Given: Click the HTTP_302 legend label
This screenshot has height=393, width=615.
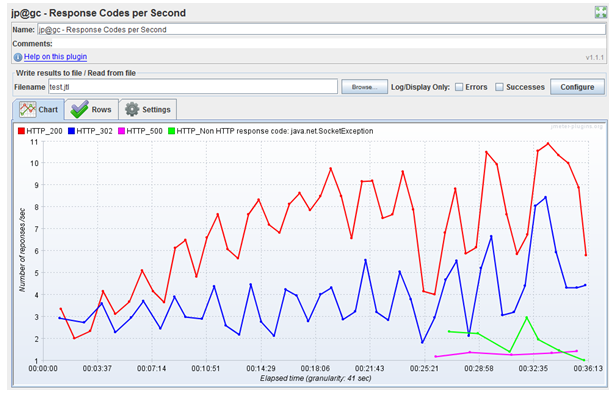Looking at the screenshot, I should [95, 131].
